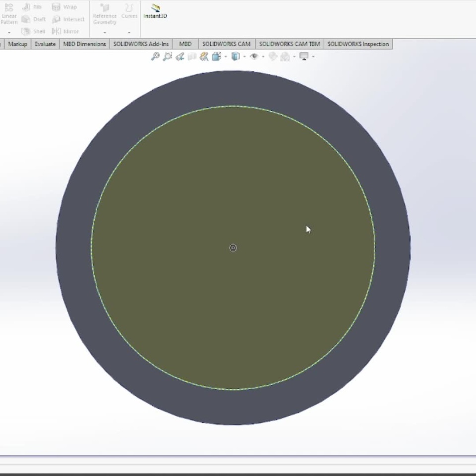Toggle the Hide/Show Items eye icon
This screenshot has height=476, width=476.
[x=254, y=57]
